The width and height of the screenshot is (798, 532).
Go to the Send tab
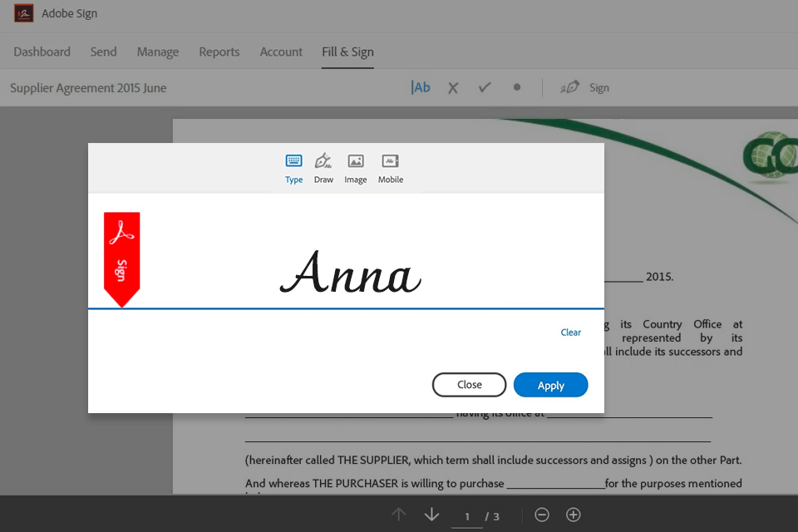[103, 52]
